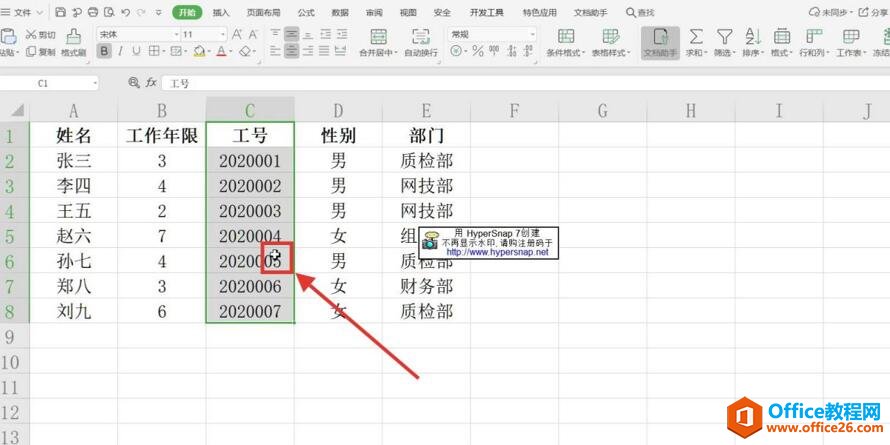Click the red font color A button
The width and height of the screenshot is (890, 445).
221,52
